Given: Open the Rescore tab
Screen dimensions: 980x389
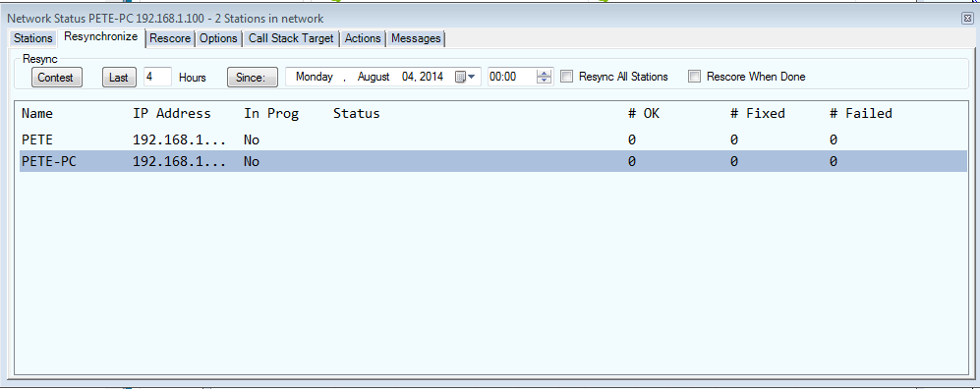Looking at the screenshot, I should 170,38.
